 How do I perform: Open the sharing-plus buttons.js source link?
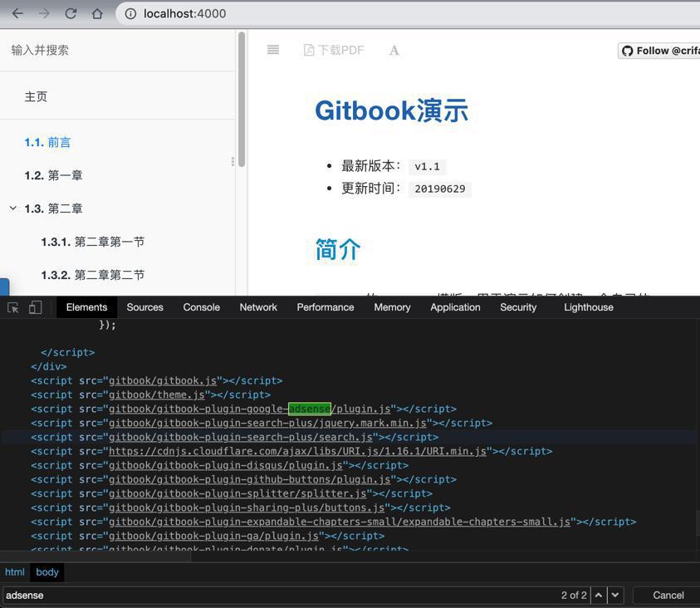pyautogui.click(x=247, y=507)
